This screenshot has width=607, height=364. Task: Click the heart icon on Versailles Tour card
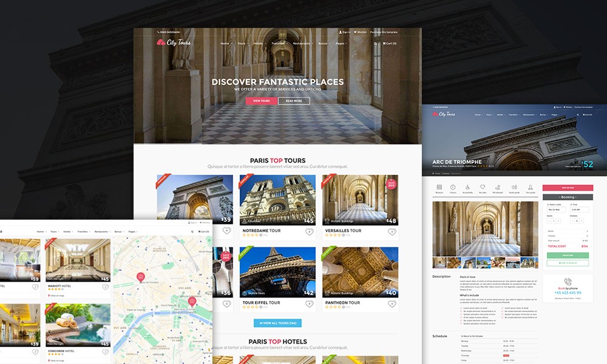pos(392,232)
